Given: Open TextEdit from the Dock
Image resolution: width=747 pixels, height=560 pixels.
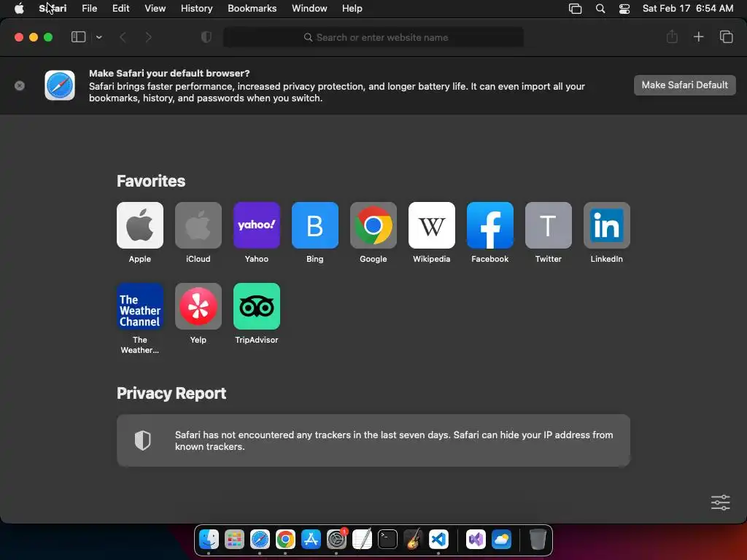Looking at the screenshot, I should pos(362,540).
